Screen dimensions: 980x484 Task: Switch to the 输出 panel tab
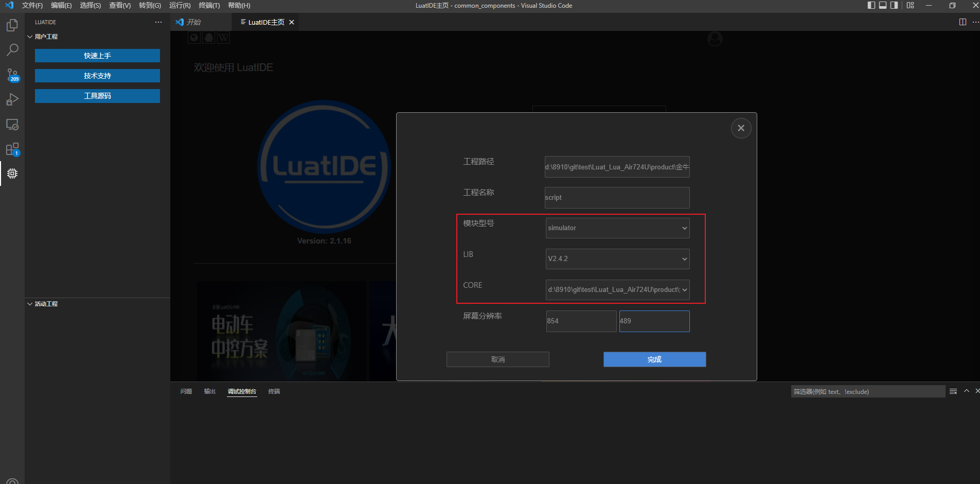coord(210,391)
